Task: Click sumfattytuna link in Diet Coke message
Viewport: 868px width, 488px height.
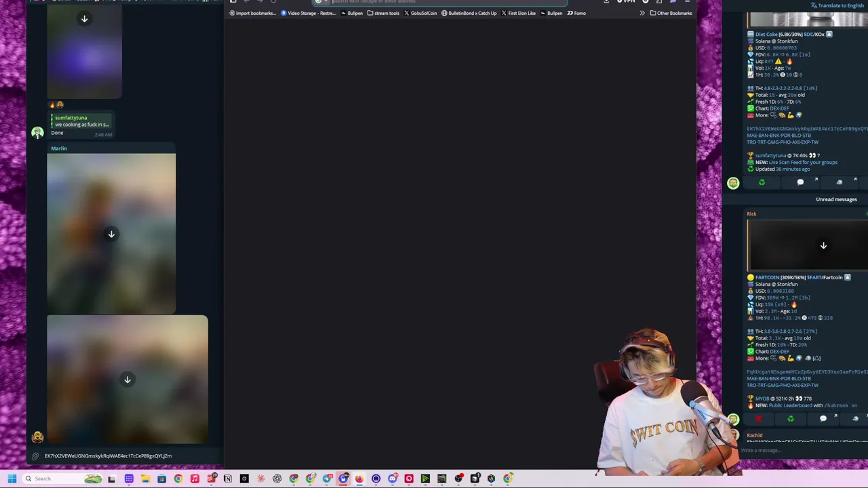Action: point(772,156)
